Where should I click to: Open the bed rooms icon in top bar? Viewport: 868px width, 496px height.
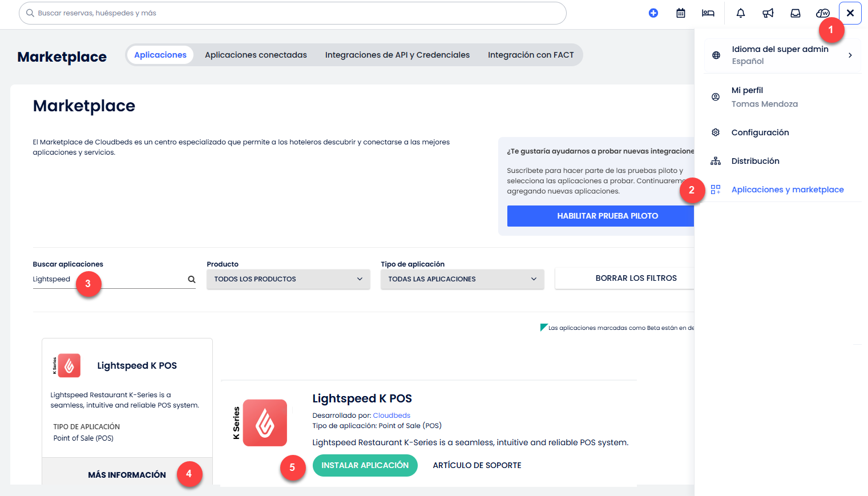point(708,13)
